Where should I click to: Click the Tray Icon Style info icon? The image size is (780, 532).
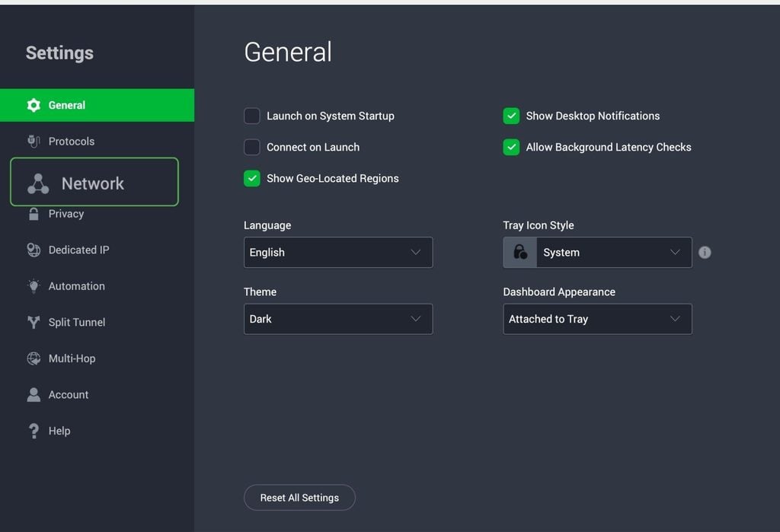[x=705, y=253]
